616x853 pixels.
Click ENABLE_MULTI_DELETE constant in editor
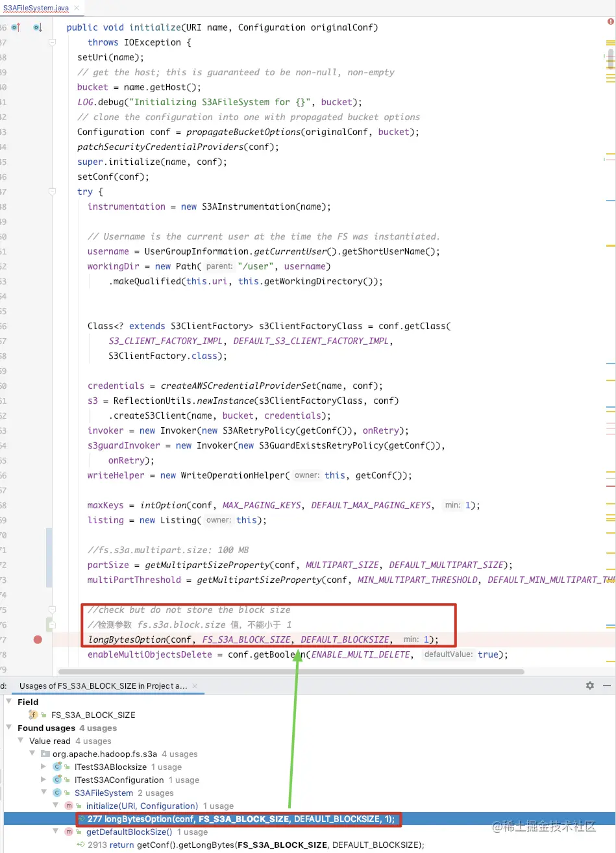(360, 654)
